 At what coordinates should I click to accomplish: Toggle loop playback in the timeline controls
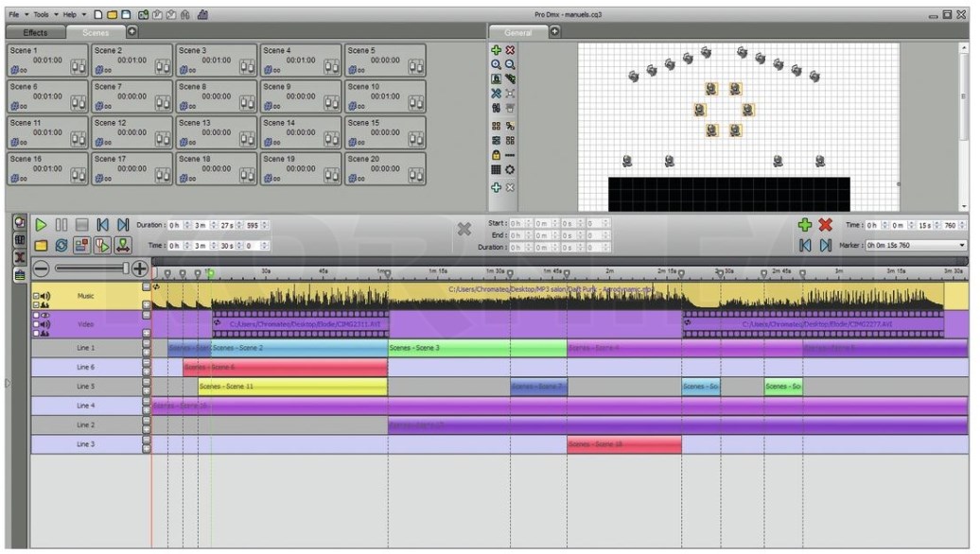(x=61, y=246)
